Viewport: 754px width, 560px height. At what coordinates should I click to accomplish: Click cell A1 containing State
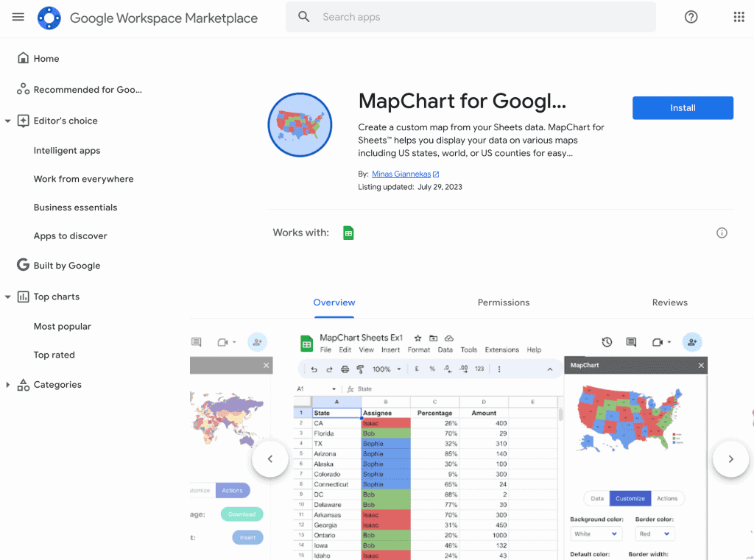pos(337,413)
